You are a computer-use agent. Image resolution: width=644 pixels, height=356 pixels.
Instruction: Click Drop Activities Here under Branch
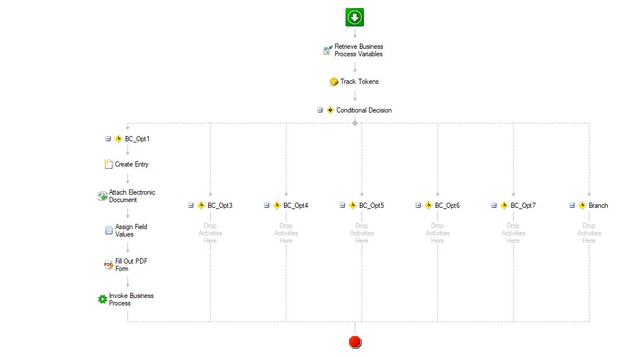coord(589,233)
